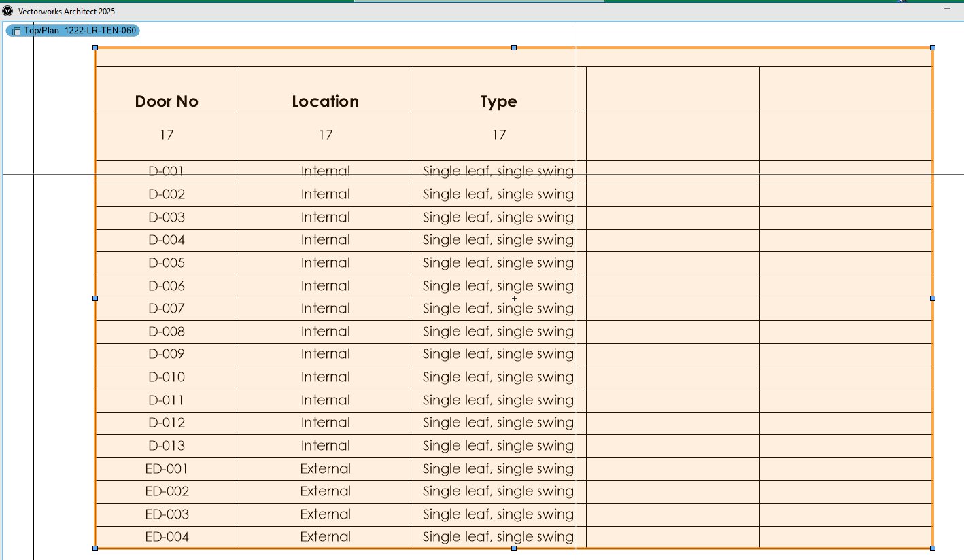Click the D-007 cell in the table
The height and width of the screenshot is (560, 964).
tap(167, 309)
